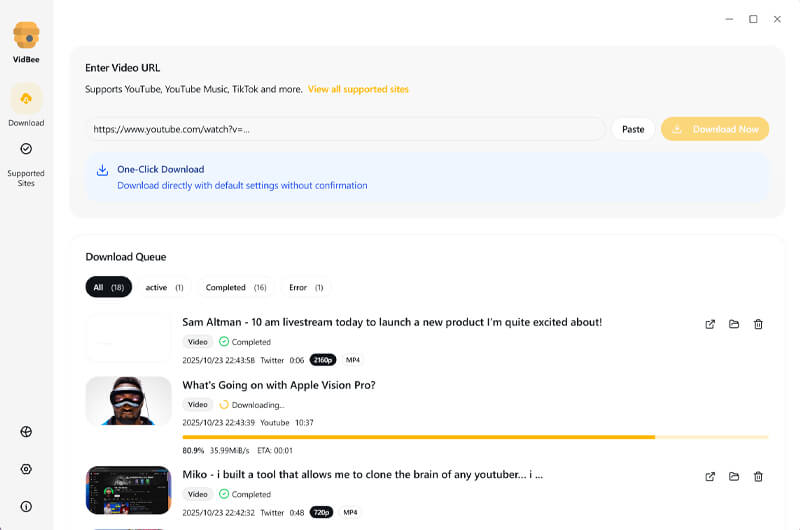The image size is (800, 530).
Task: Click the ETA: 00:01 text
Action: pyautogui.click(x=275, y=450)
